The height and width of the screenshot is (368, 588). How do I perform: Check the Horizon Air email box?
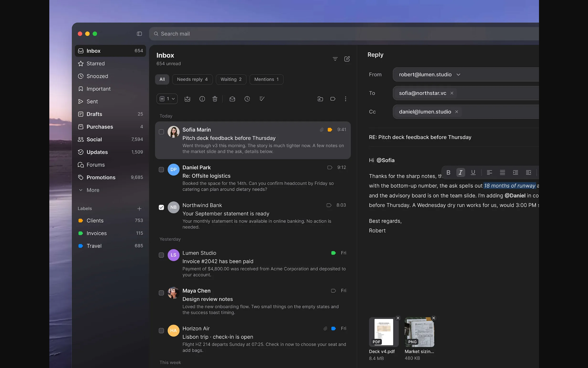coord(161,331)
